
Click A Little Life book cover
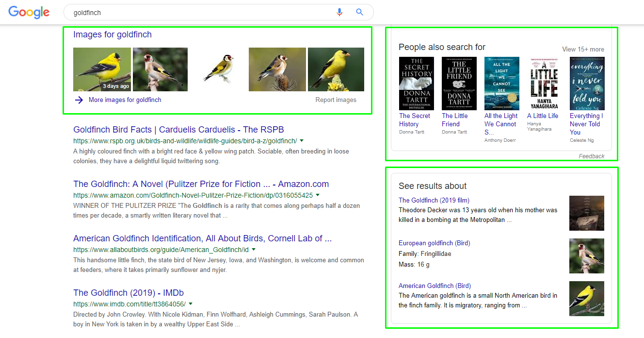(544, 84)
